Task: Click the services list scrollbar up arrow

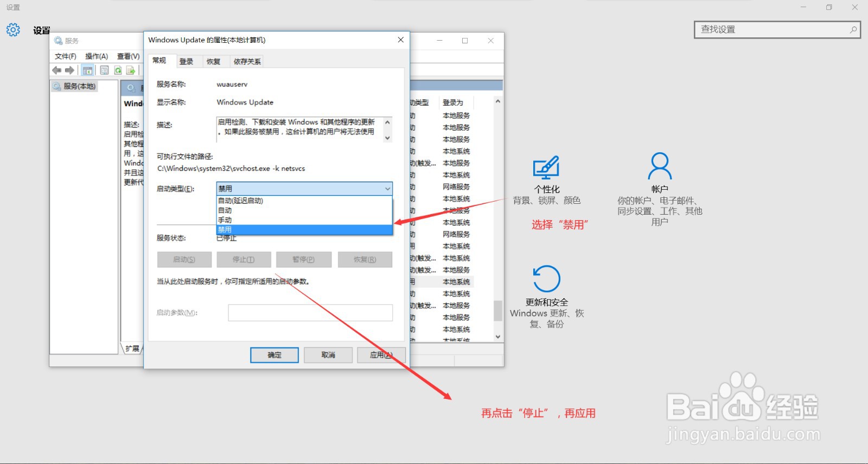Action: point(497,101)
